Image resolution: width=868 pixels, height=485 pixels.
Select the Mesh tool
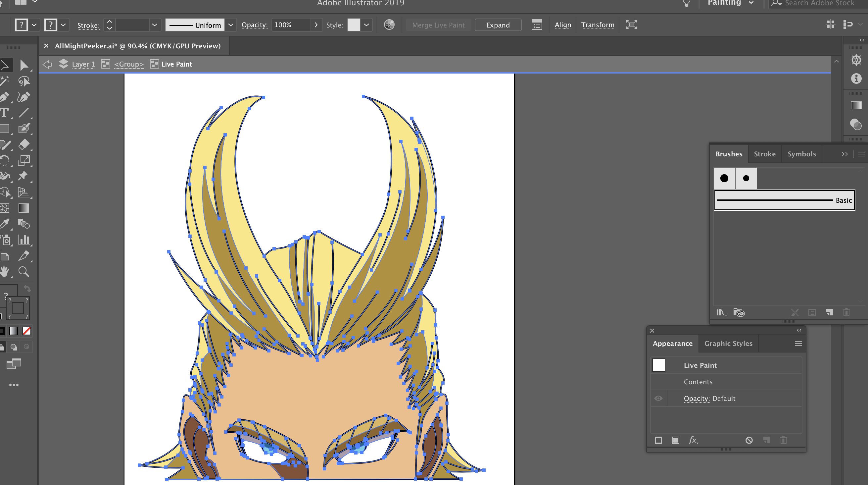pyautogui.click(x=5, y=208)
